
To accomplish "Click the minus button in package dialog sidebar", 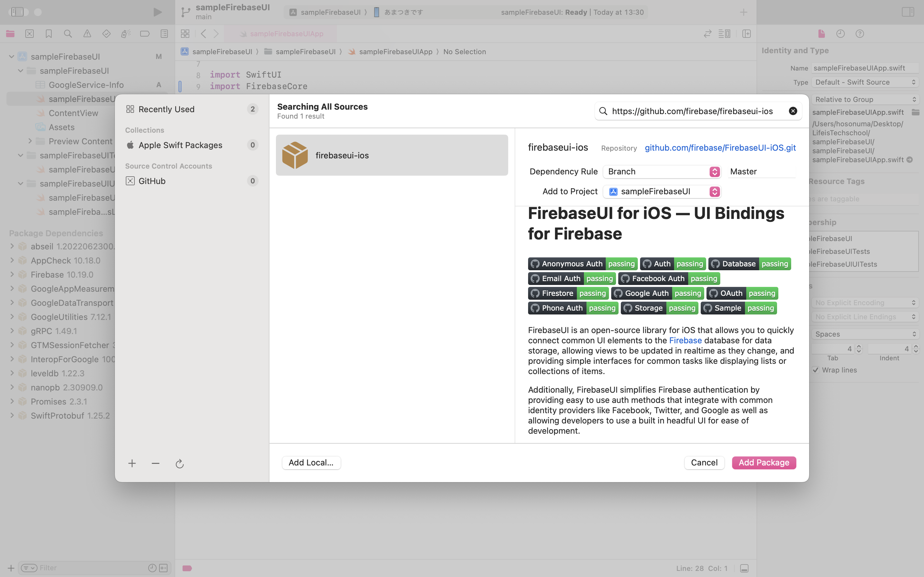I will 155,463.
